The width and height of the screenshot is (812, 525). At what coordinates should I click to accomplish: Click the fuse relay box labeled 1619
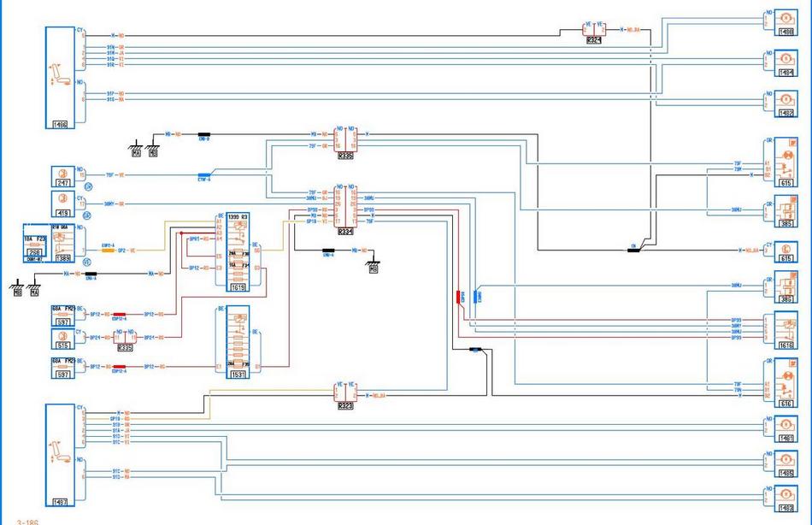coord(237,253)
